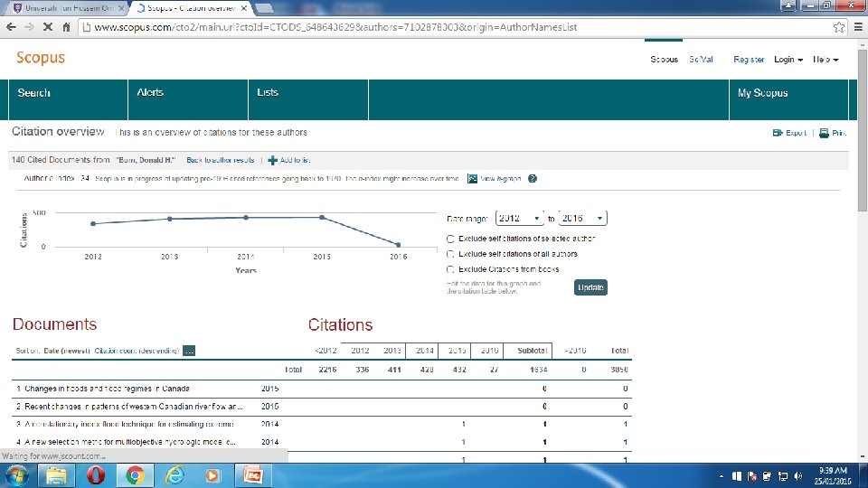Open Windows Start button
Viewport: 868px width, 488px height.
[x=16, y=476]
